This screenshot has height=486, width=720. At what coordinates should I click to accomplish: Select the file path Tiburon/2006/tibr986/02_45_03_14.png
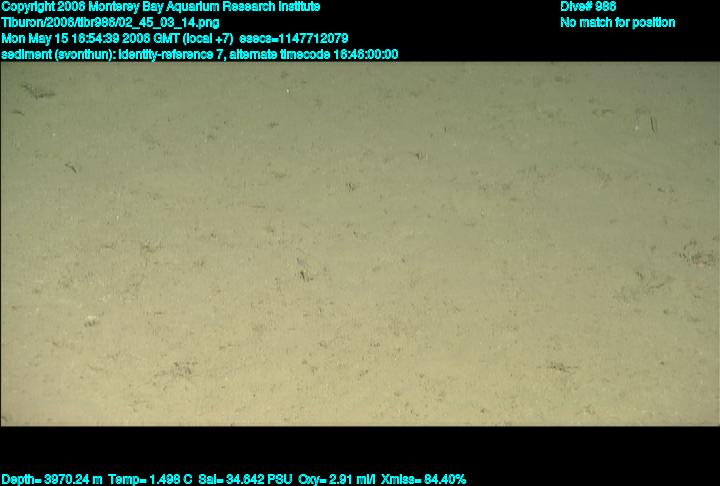110,23
